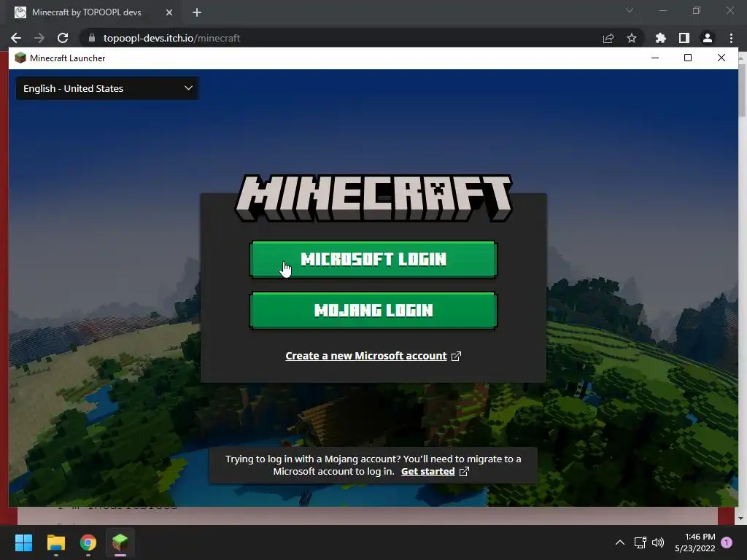
Task: Close the Minecraft by TOPOOPL devs tab
Action: [169, 13]
